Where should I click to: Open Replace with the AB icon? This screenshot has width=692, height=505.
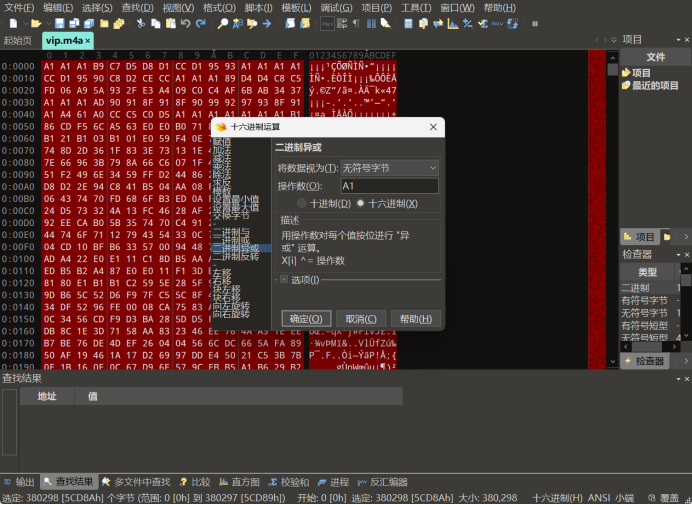pos(237,23)
